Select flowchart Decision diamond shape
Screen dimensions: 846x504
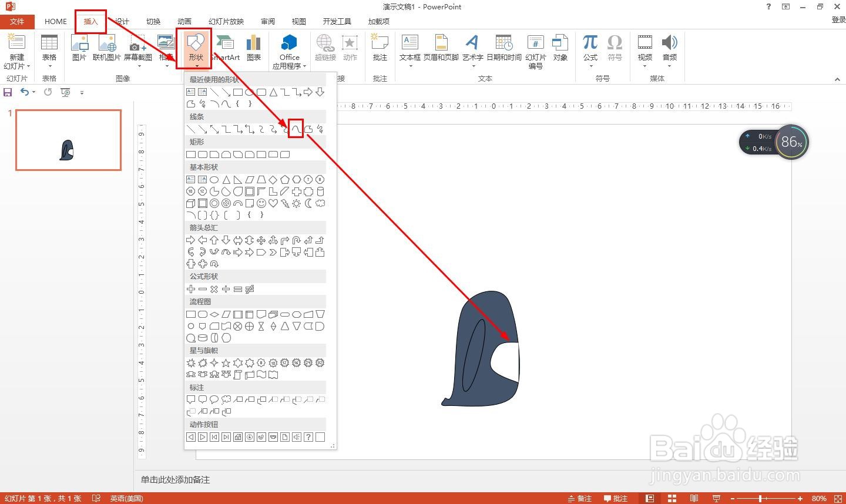[214, 314]
